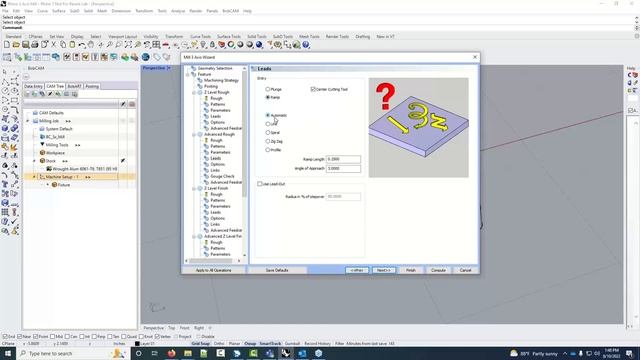The height and width of the screenshot is (360, 640).
Task: Select the Polyline tool in left sidebar
Action: 5,82
